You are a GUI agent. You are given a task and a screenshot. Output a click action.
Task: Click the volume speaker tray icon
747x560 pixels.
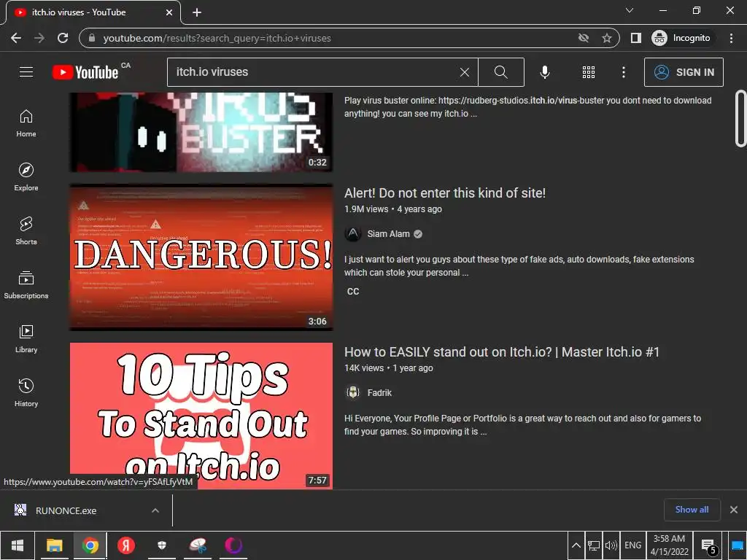pyautogui.click(x=611, y=545)
